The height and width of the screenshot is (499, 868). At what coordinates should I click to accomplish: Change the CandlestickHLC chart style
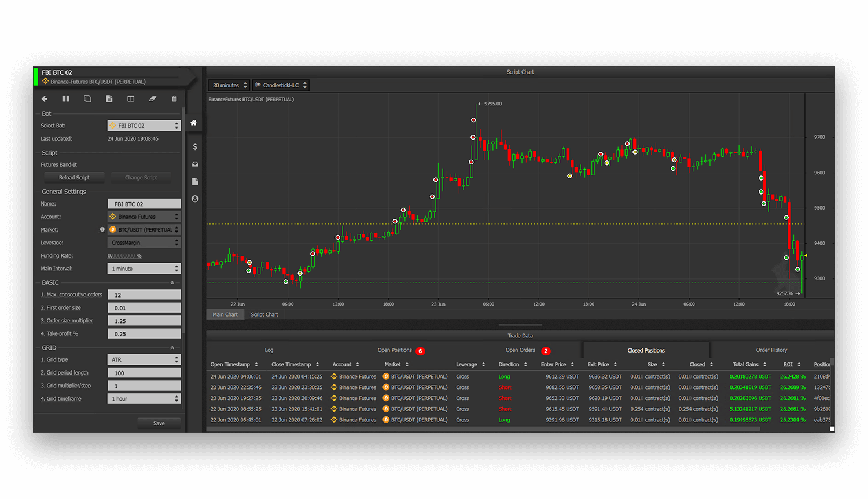(x=281, y=85)
